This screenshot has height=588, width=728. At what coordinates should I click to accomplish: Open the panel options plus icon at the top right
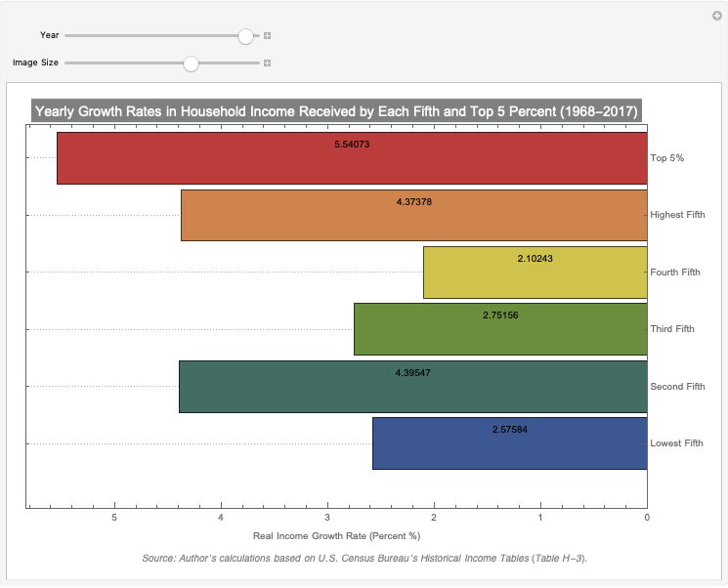[717, 16]
